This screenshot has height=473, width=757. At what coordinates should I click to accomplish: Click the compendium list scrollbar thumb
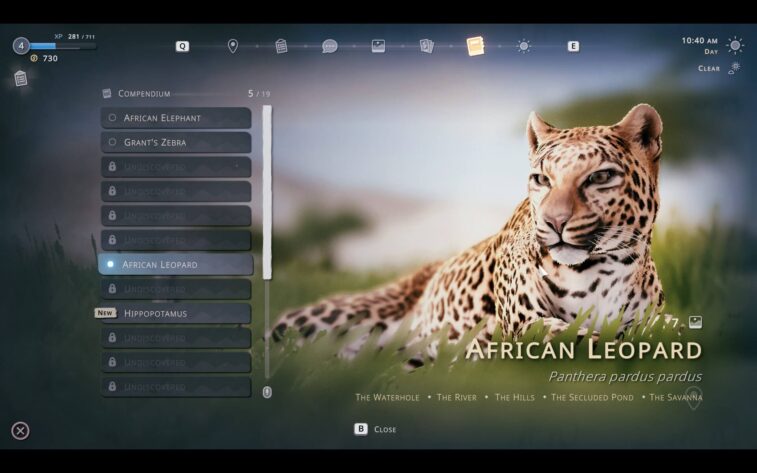coord(267,193)
